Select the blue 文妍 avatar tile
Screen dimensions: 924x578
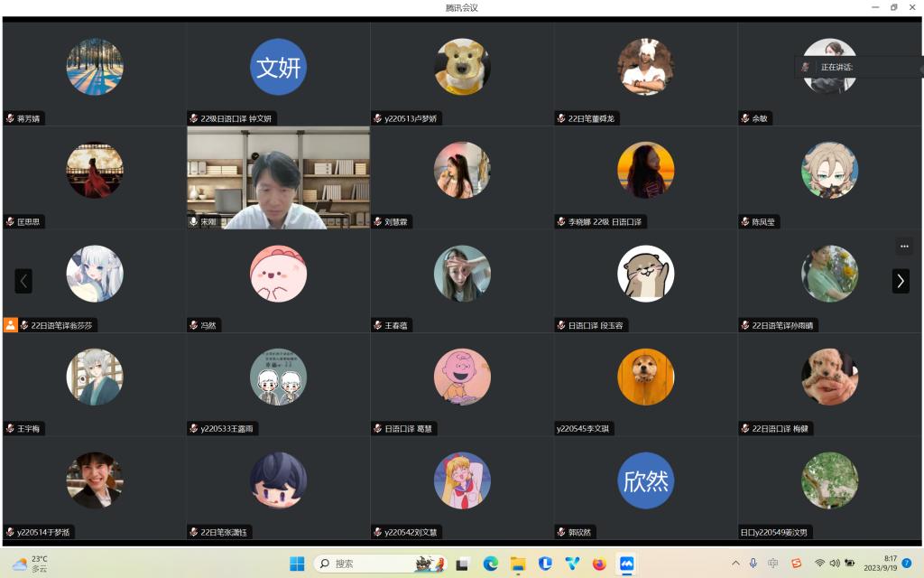tap(278, 68)
